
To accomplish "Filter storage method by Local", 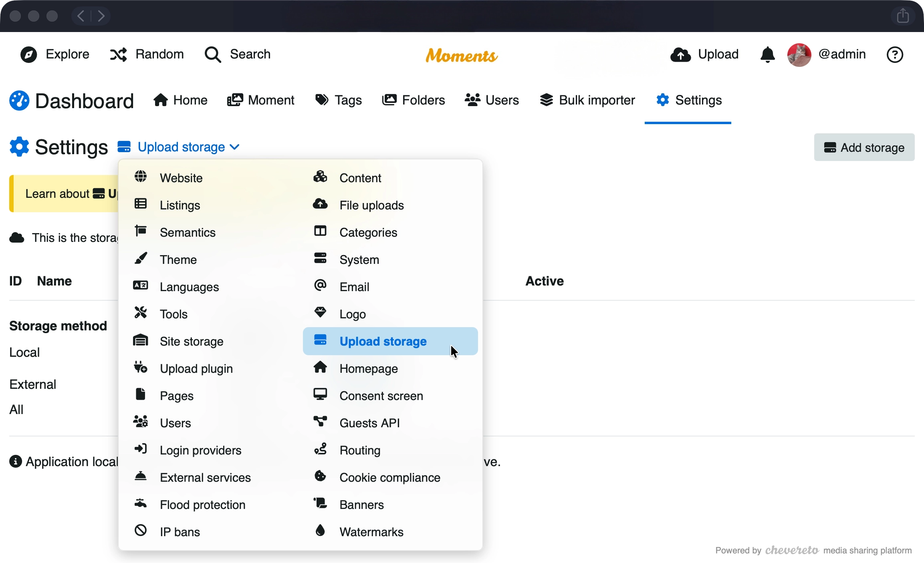I will (x=24, y=352).
